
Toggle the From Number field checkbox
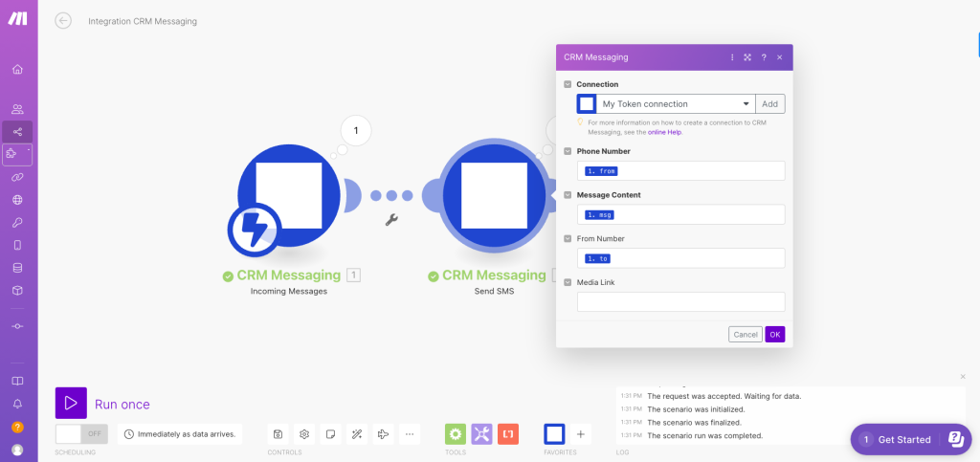click(568, 238)
